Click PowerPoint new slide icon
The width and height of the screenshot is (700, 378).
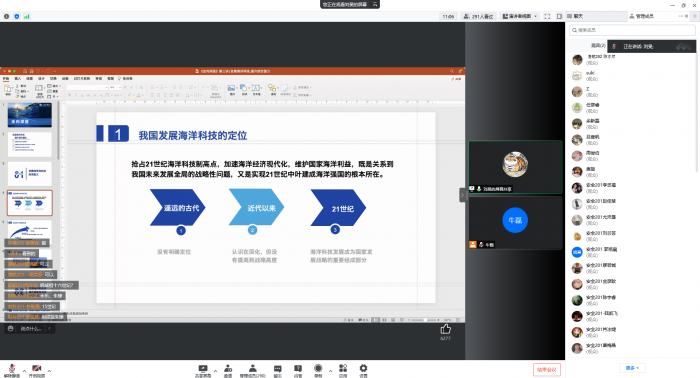point(39,89)
